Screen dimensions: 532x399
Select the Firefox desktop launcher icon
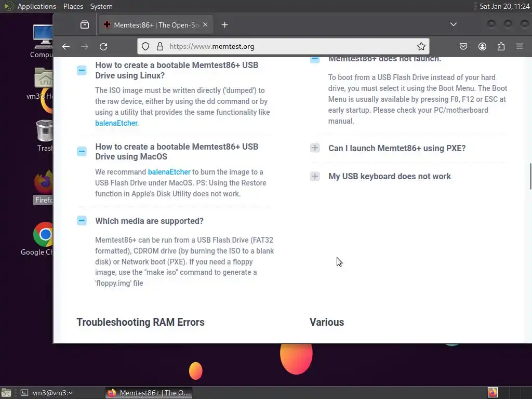click(44, 187)
